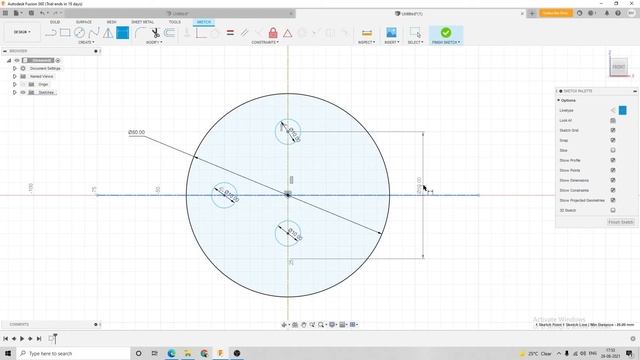The height and width of the screenshot is (360, 640).
Task: Open the SELECT dropdown menu
Action: [x=415, y=42]
